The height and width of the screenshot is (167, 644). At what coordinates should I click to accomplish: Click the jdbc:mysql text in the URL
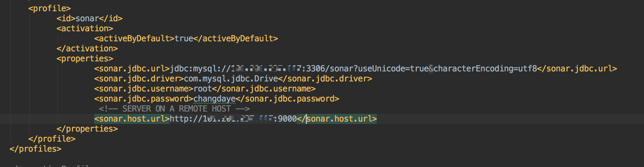[x=193, y=68]
